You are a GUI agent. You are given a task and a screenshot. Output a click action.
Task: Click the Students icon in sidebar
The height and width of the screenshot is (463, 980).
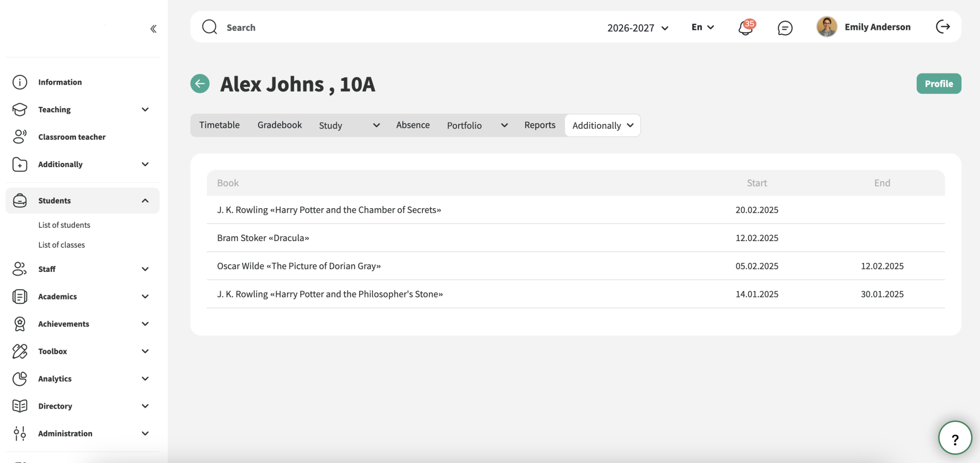tap(20, 200)
